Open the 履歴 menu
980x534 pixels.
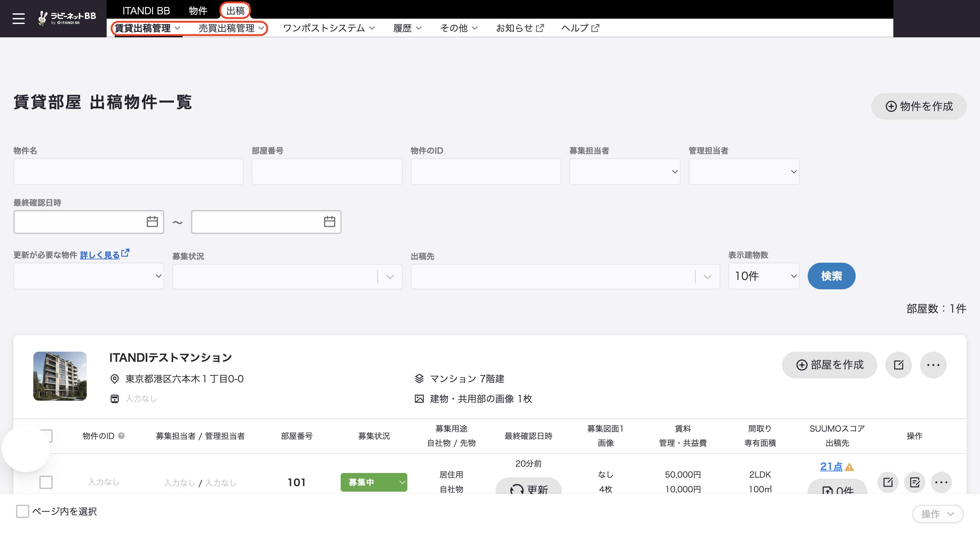(x=407, y=28)
